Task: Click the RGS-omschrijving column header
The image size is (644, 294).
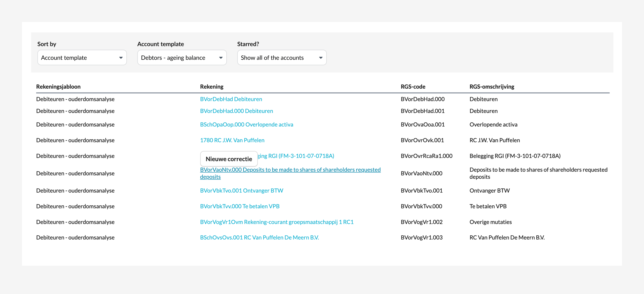Action: click(491, 87)
